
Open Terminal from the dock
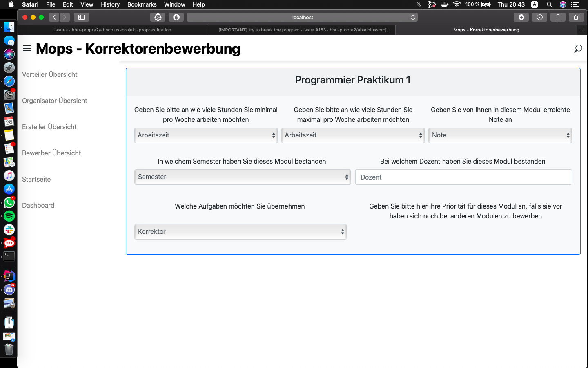9,256
